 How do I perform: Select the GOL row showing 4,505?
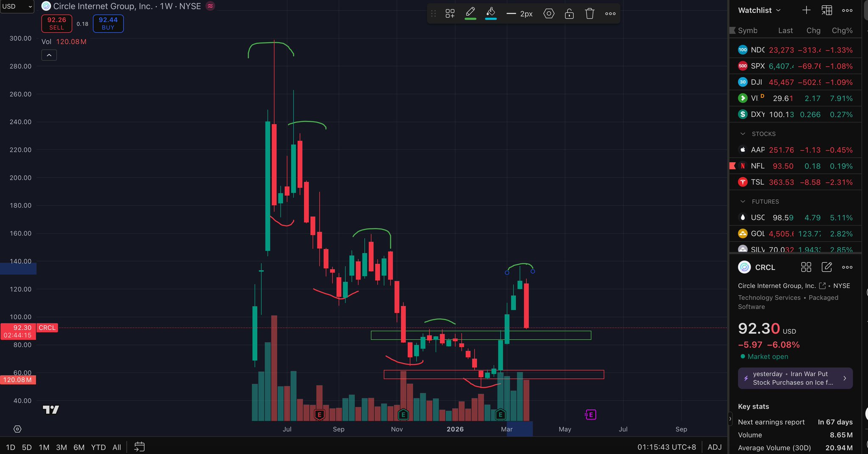coord(795,234)
